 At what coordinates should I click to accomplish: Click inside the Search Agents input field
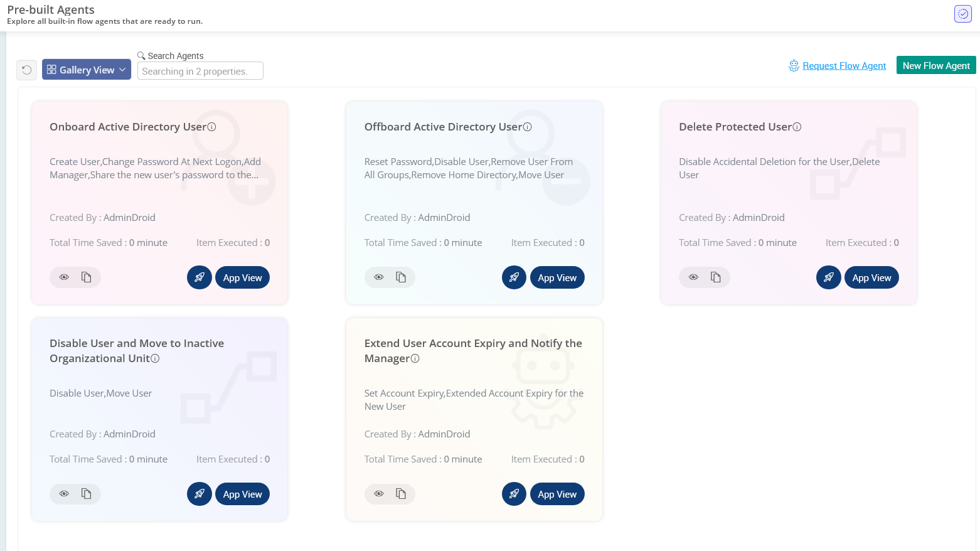(x=200, y=70)
